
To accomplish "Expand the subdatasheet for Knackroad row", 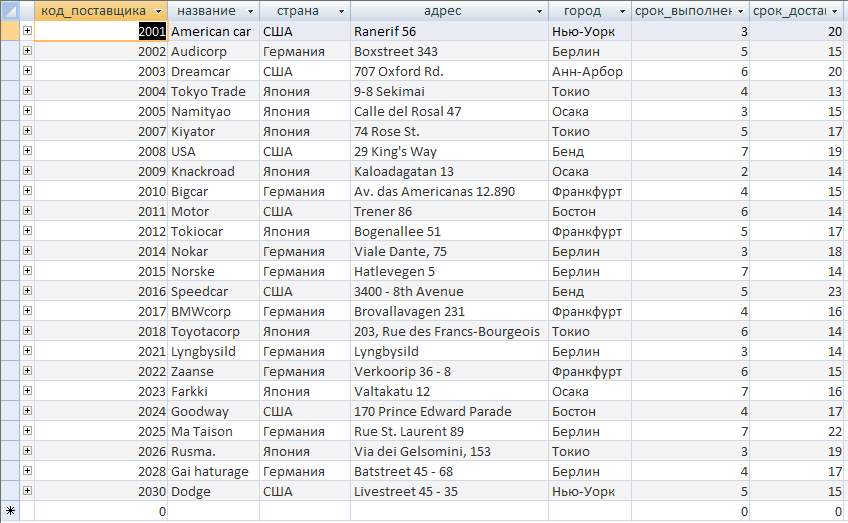I will [27, 171].
